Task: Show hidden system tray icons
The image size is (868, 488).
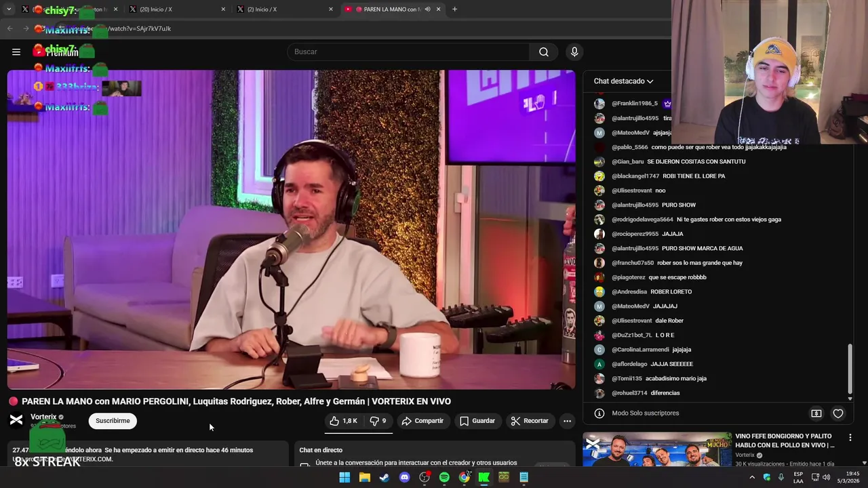Action: (752, 477)
